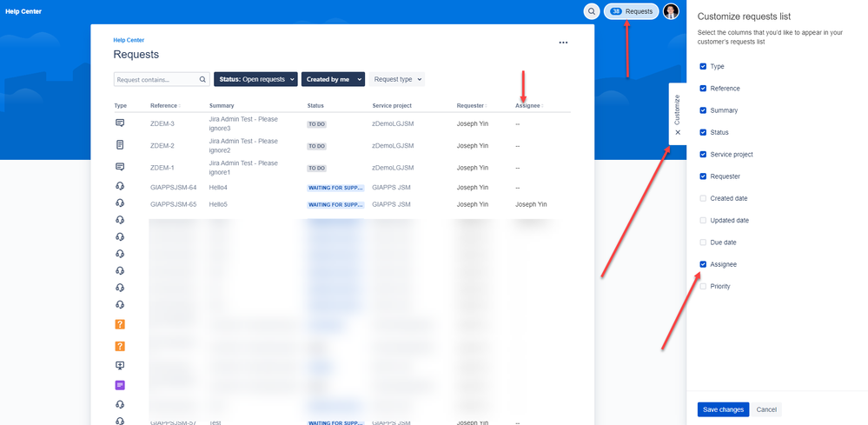
Task: Open request GIAPPSJSM-64
Action: point(173,188)
